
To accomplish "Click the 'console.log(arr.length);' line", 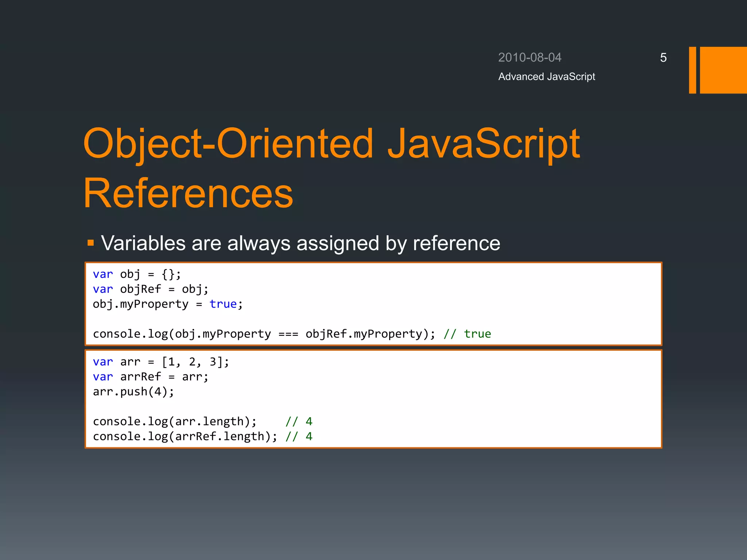I will coord(175,421).
